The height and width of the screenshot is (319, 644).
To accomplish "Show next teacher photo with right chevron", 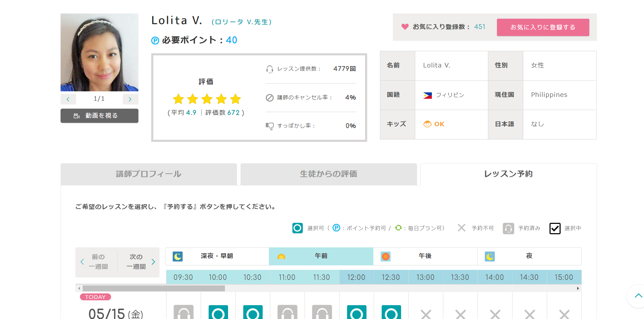I will [x=130, y=99].
